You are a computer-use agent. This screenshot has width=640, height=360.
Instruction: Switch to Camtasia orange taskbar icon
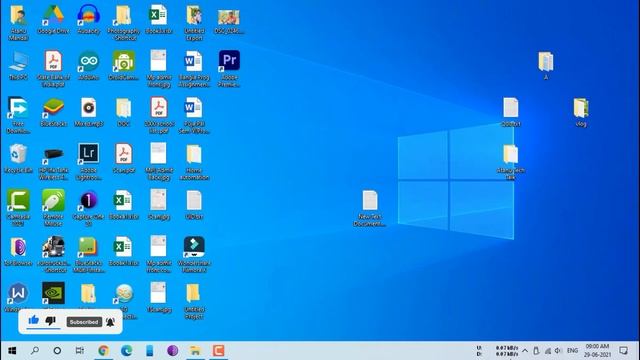pyautogui.click(x=218, y=351)
